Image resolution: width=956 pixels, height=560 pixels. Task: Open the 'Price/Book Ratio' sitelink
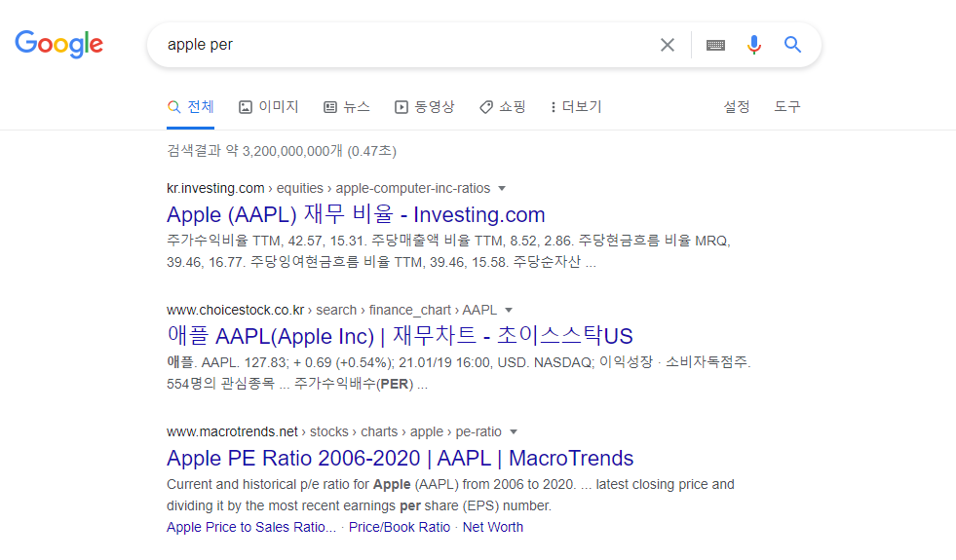[400, 527]
